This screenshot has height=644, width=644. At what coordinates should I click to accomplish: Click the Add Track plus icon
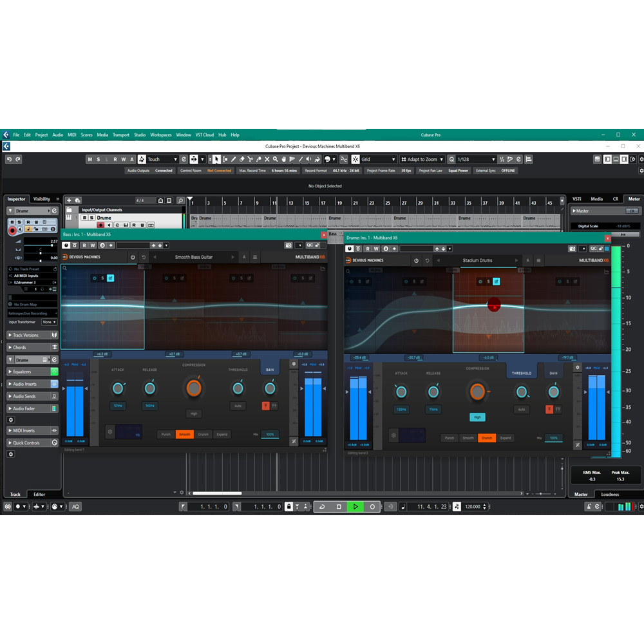(x=69, y=200)
